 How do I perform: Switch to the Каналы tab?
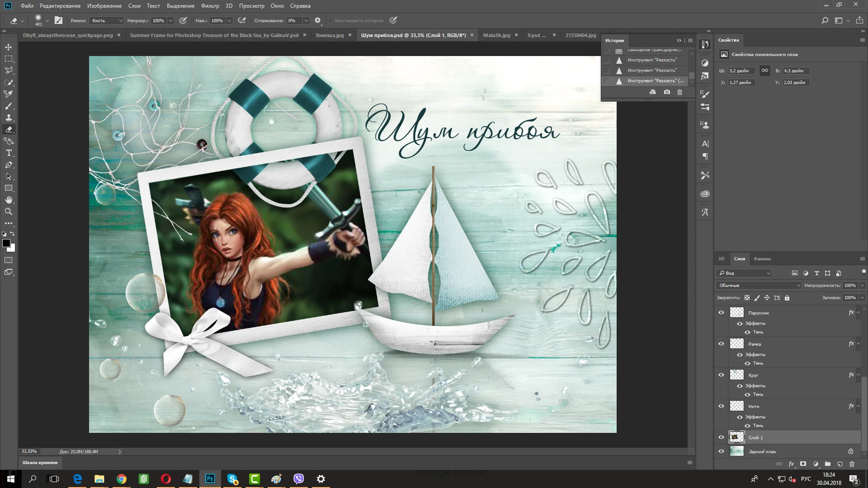tap(762, 259)
